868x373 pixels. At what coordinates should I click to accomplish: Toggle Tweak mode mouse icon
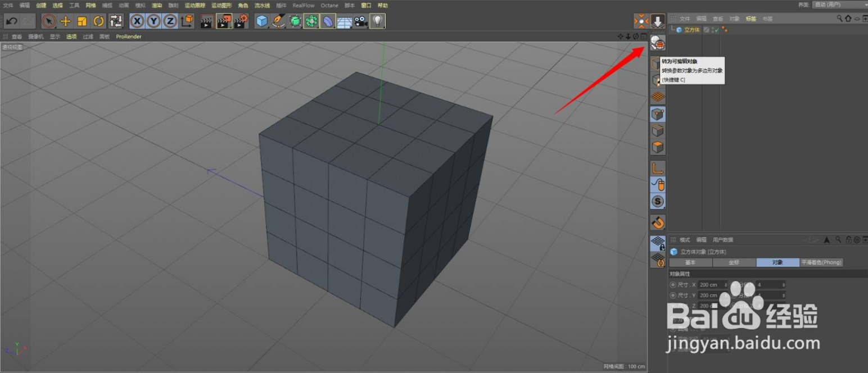pos(658,184)
